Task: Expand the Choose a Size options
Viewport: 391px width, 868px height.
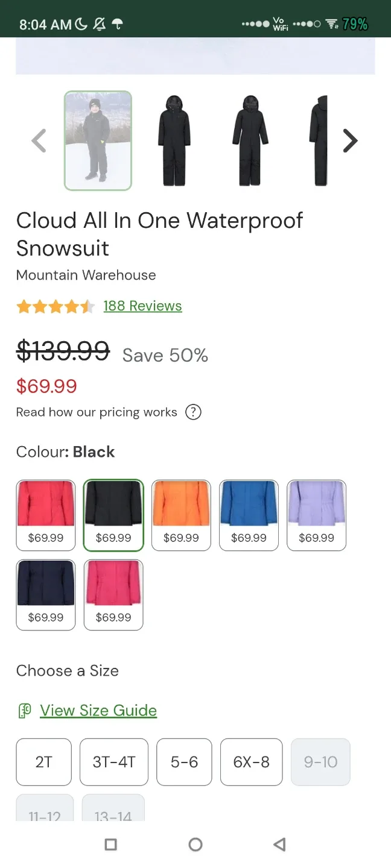Action: [67, 670]
